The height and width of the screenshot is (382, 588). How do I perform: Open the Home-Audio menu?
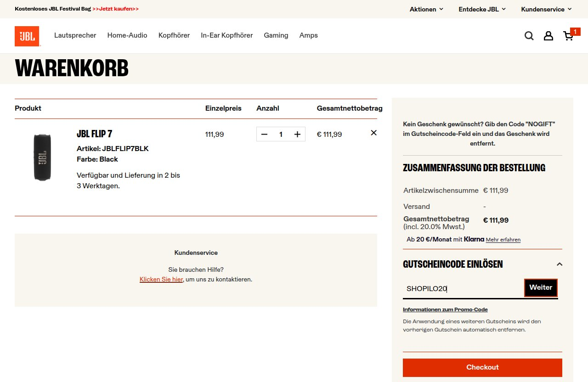pyautogui.click(x=127, y=35)
